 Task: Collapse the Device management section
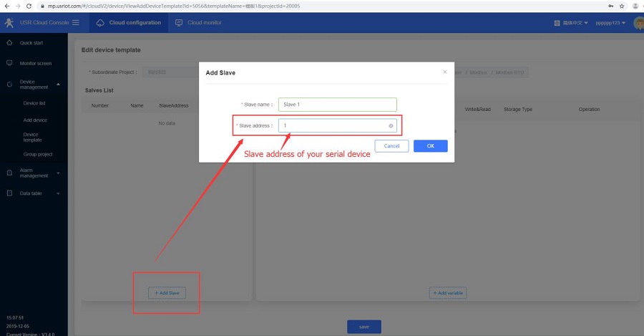pos(34,85)
